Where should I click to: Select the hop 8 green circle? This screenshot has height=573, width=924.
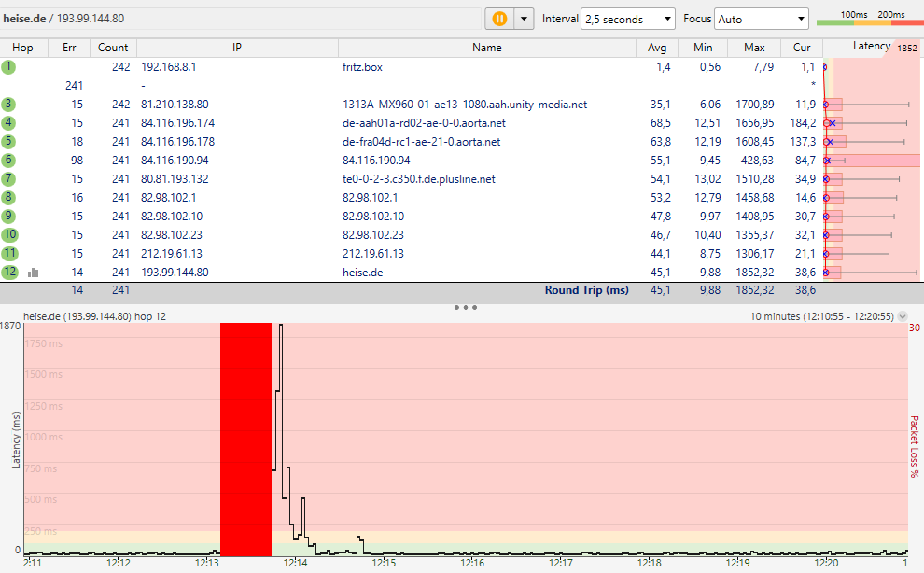pyautogui.click(x=8, y=198)
